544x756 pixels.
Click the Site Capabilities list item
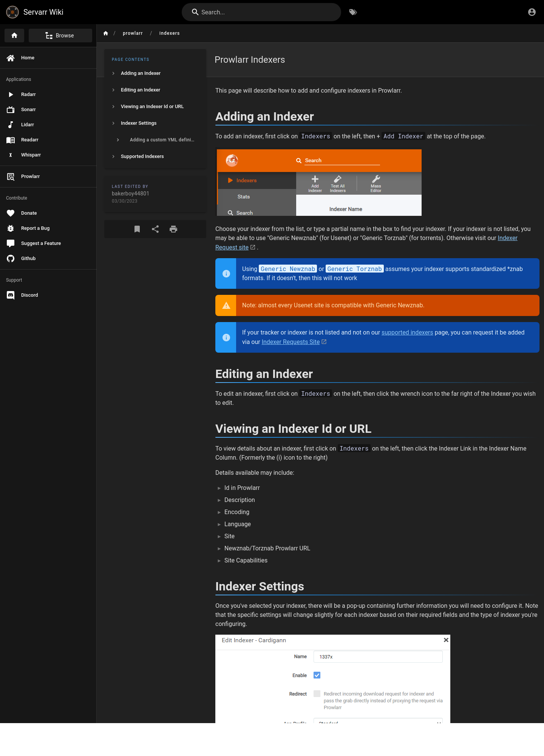(246, 561)
